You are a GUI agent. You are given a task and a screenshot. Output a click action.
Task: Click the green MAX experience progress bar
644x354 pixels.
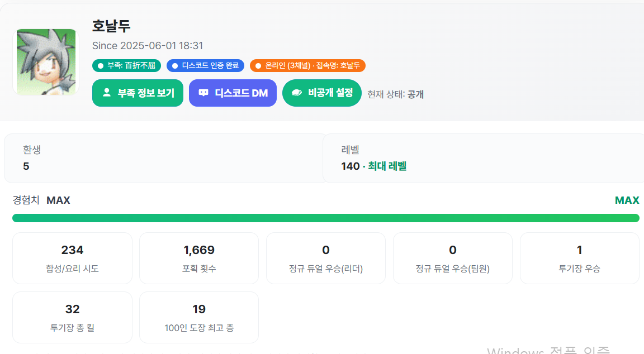[325, 218]
